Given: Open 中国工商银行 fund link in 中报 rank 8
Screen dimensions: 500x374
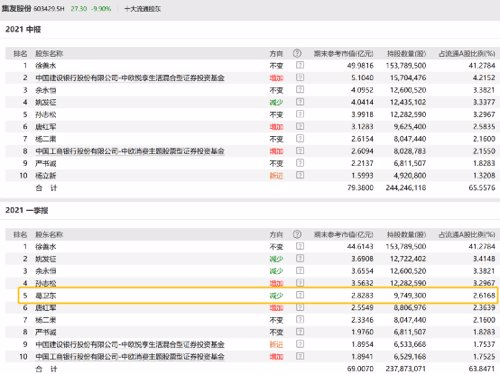Looking at the screenshot, I should [x=130, y=151].
